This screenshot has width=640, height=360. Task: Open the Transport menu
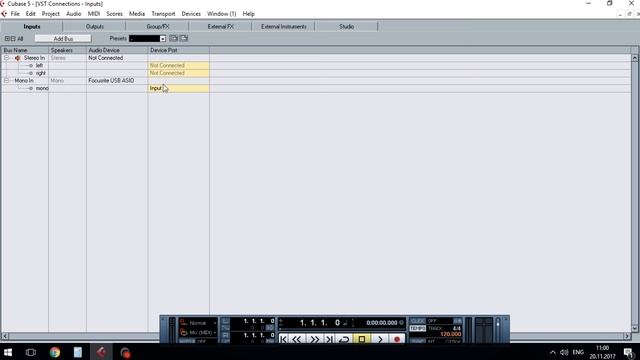(x=163, y=14)
